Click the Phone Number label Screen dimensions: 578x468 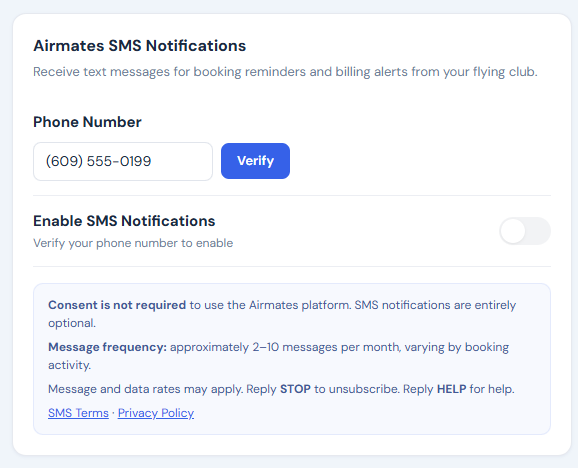tap(87, 122)
